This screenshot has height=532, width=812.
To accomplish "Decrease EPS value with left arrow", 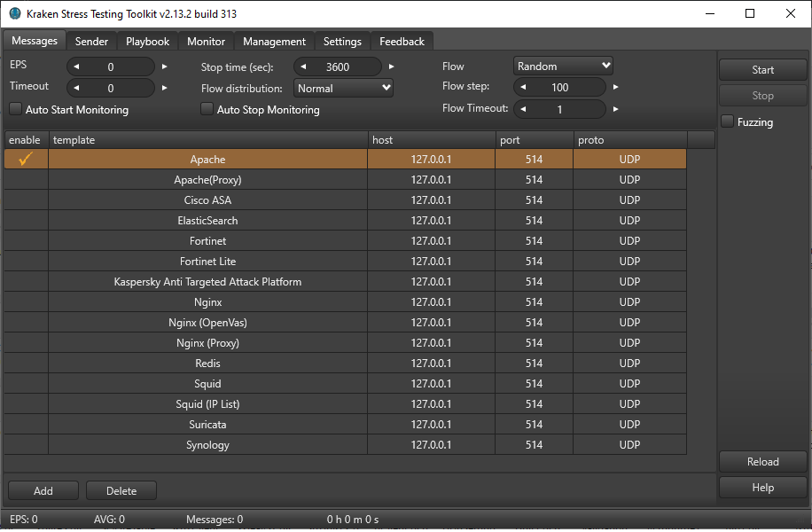I will pyautogui.click(x=75, y=66).
